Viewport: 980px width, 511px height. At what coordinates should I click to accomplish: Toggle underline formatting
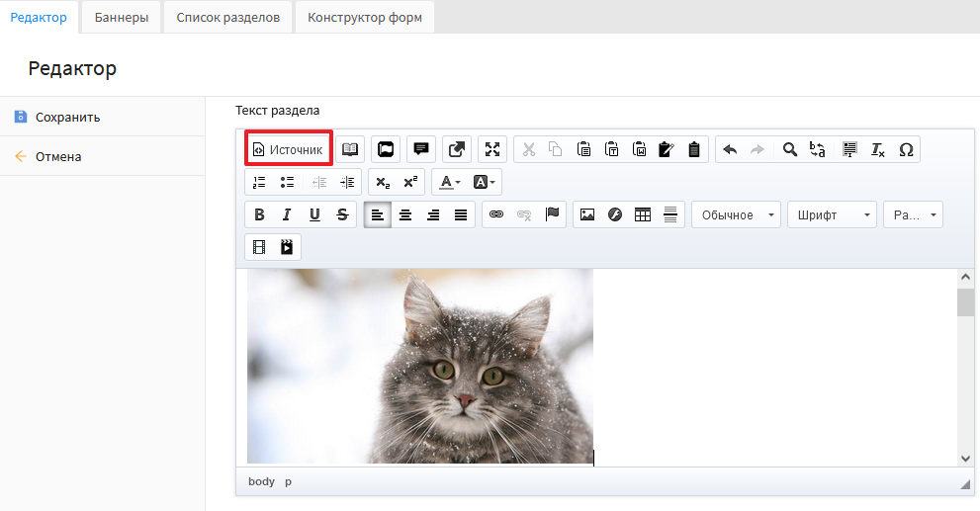[314, 214]
